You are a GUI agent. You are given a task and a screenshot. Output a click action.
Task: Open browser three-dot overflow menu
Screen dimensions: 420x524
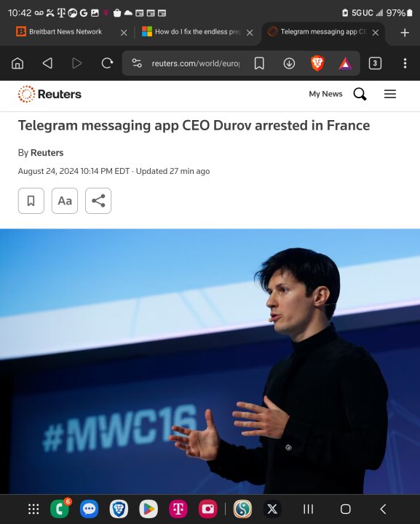(x=405, y=63)
